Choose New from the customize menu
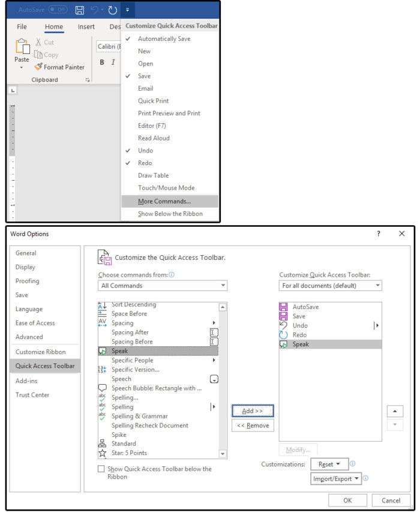This screenshot has width=420, height=512. click(x=170, y=51)
